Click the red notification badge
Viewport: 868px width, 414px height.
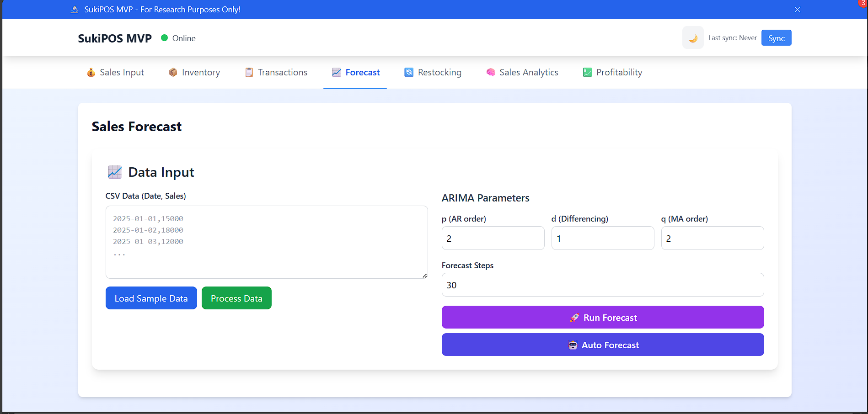pyautogui.click(x=863, y=3)
